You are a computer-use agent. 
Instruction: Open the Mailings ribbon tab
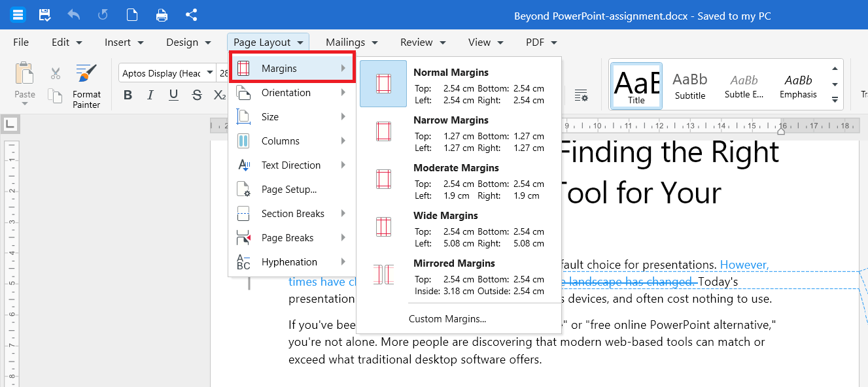tap(352, 42)
